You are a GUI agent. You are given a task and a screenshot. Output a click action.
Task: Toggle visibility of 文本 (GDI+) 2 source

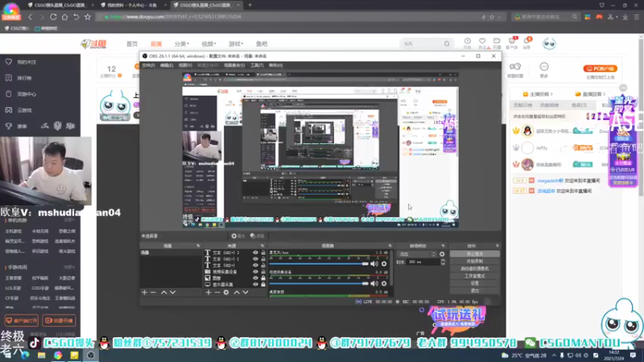[255, 259]
